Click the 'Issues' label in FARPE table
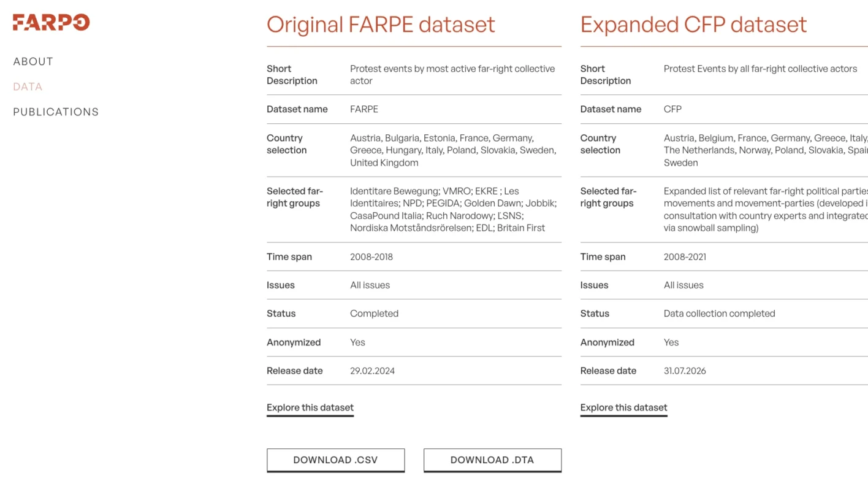Image resolution: width=868 pixels, height=489 pixels. click(x=281, y=285)
